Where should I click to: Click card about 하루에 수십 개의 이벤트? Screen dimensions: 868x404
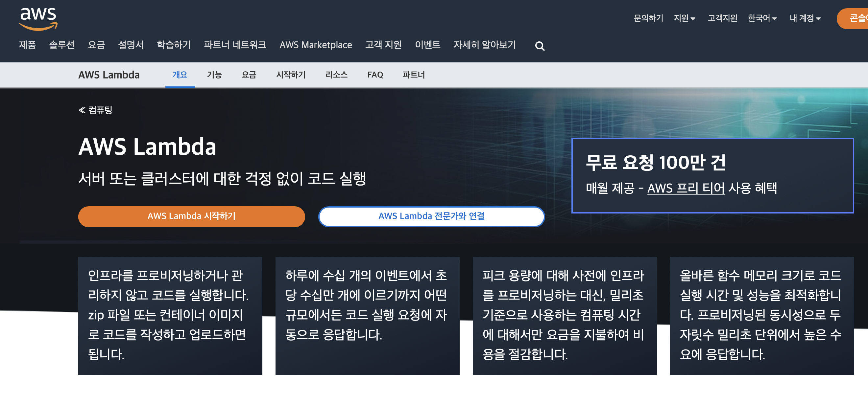[x=367, y=316]
